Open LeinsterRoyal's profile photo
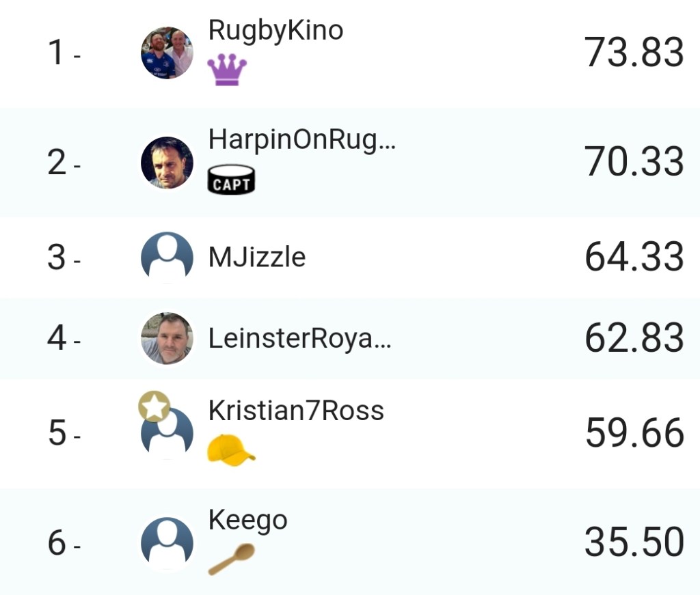 (x=167, y=339)
